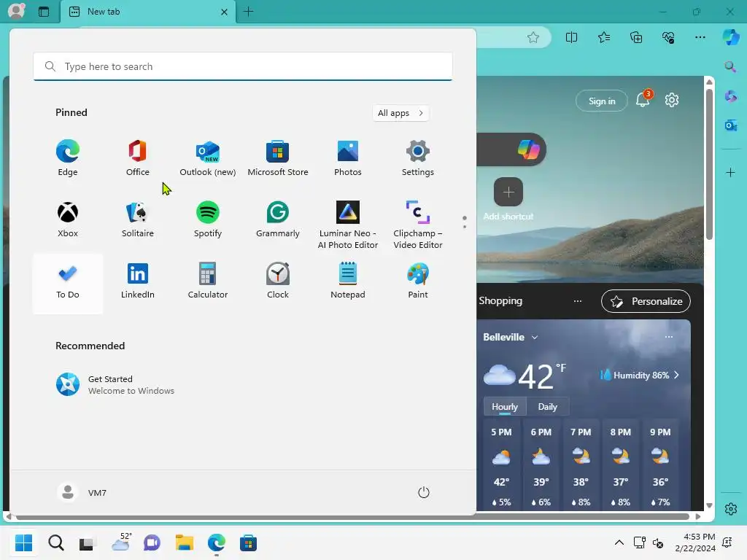Click Add shortcut tile
The width and height of the screenshot is (747, 560).
(x=508, y=199)
